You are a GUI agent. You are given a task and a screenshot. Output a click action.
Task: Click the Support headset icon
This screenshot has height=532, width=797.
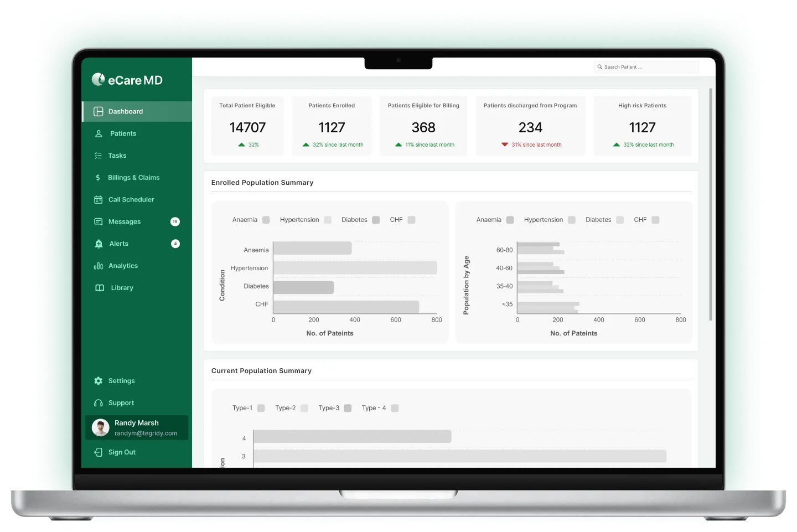pyautogui.click(x=99, y=403)
